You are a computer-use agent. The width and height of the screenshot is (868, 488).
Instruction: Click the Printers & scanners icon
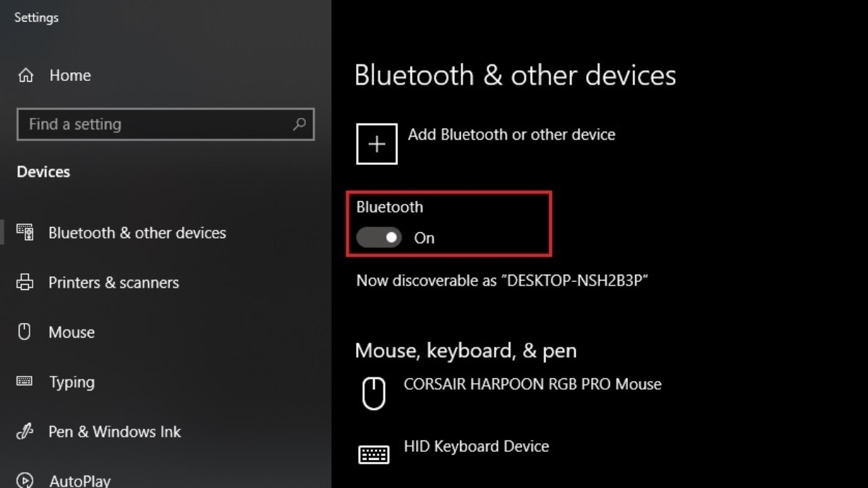tap(25, 283)
